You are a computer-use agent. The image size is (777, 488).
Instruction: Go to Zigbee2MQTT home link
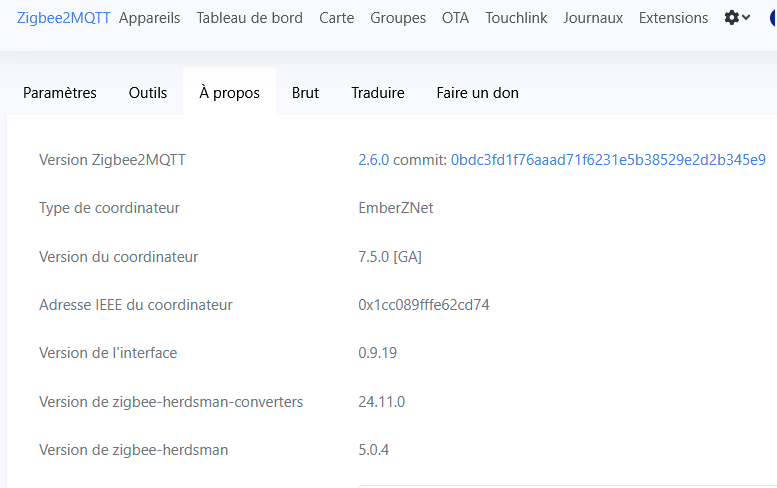point(63,18)
